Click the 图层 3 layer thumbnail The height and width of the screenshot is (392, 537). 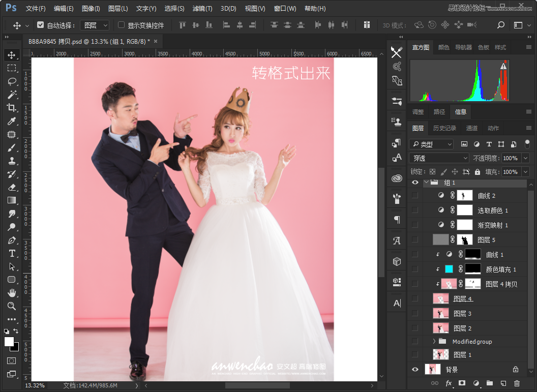(x=440, y=313)
